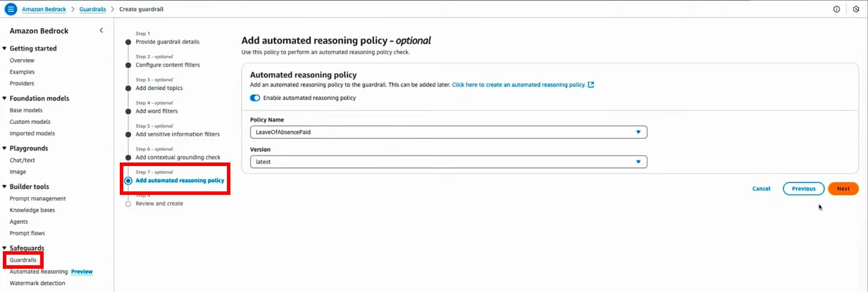Disable the automated reasoning policy toggle
Image resolution: width=868 pixels, height=292 pixels.
[255, 98]
